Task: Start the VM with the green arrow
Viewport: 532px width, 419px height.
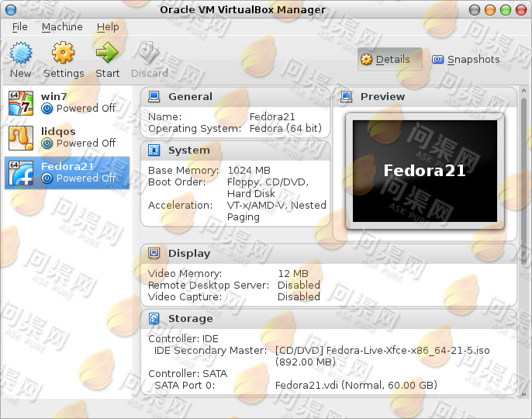Action: pos(107,53)
